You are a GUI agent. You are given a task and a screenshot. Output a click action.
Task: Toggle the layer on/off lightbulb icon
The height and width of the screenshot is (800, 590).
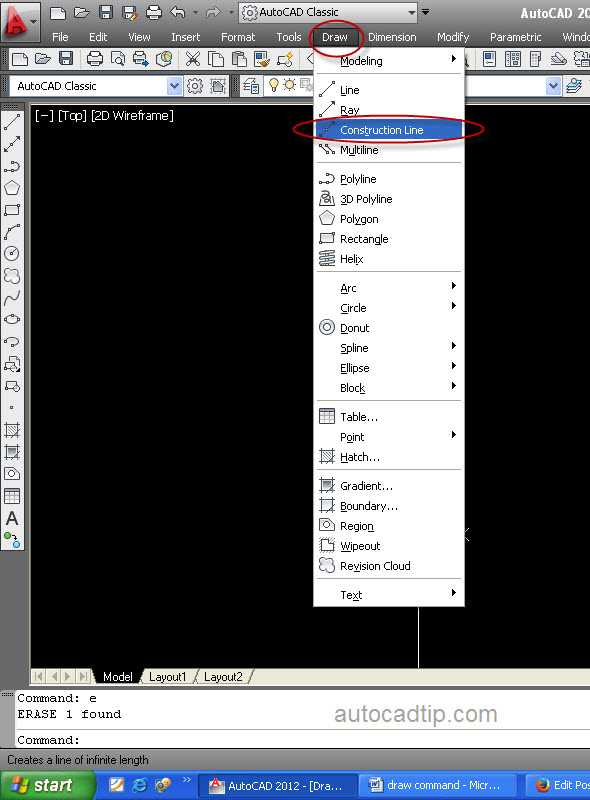point(274,85)
